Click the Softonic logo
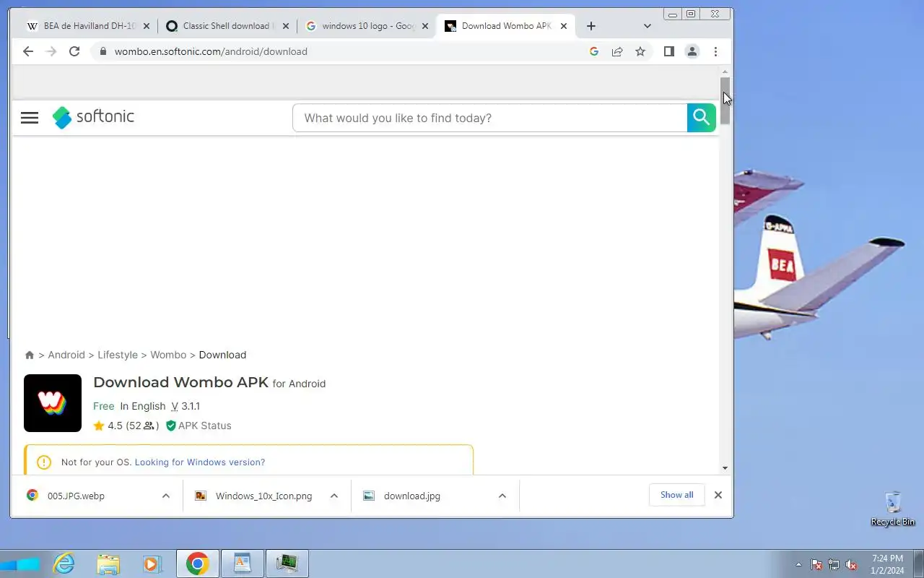The image size is (924, 578). tap(93, 117)
